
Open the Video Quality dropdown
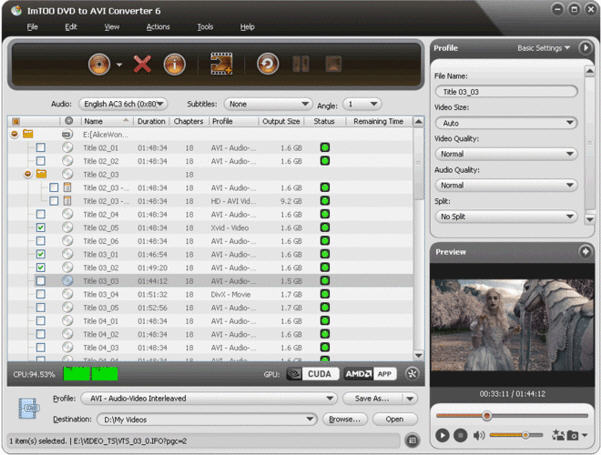point(507,154)
